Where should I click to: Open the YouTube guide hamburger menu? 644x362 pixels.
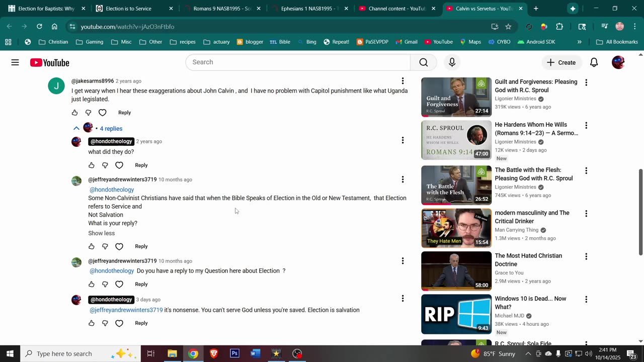(x=15, y=62)
